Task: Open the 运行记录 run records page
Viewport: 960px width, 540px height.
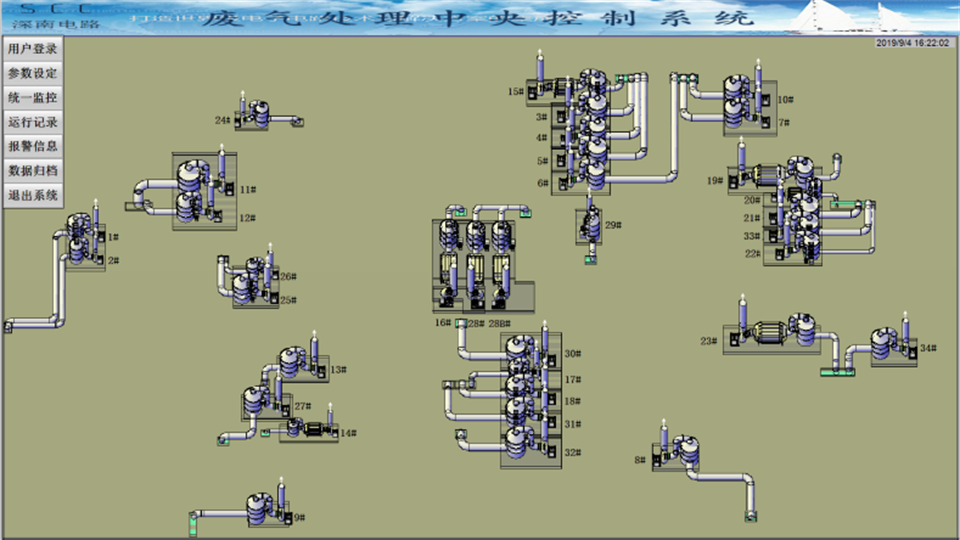Action: pyautogui.click(x=33, y=122)
